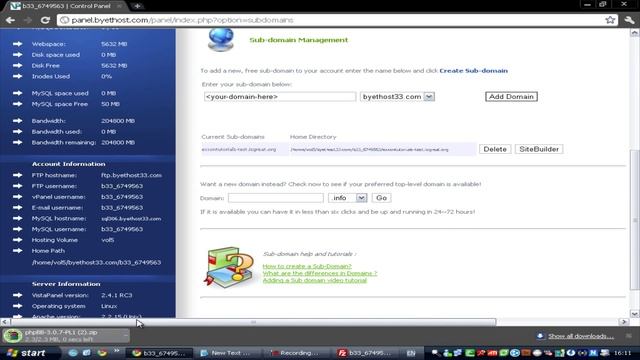Click the help book question mark icon
The width and height of the screenshot is (640, 360).
click(229, 267)
